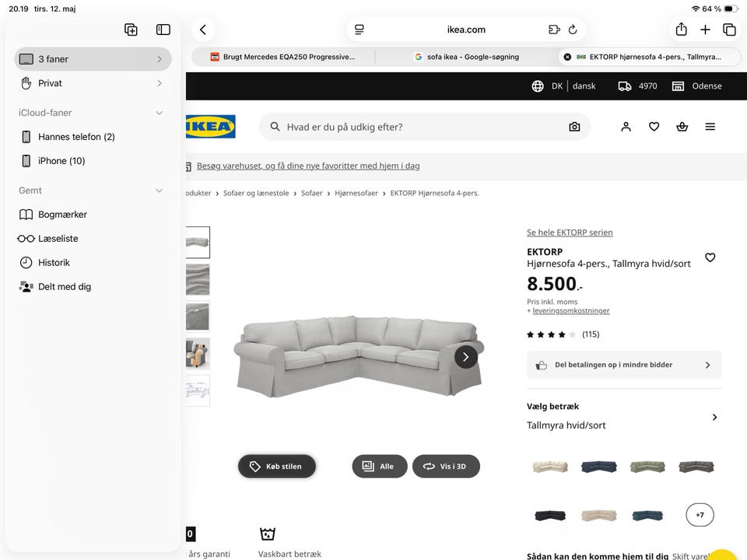Select the dimensions drawing thumbnail
747x560 pixels.
tap(197, 391)
